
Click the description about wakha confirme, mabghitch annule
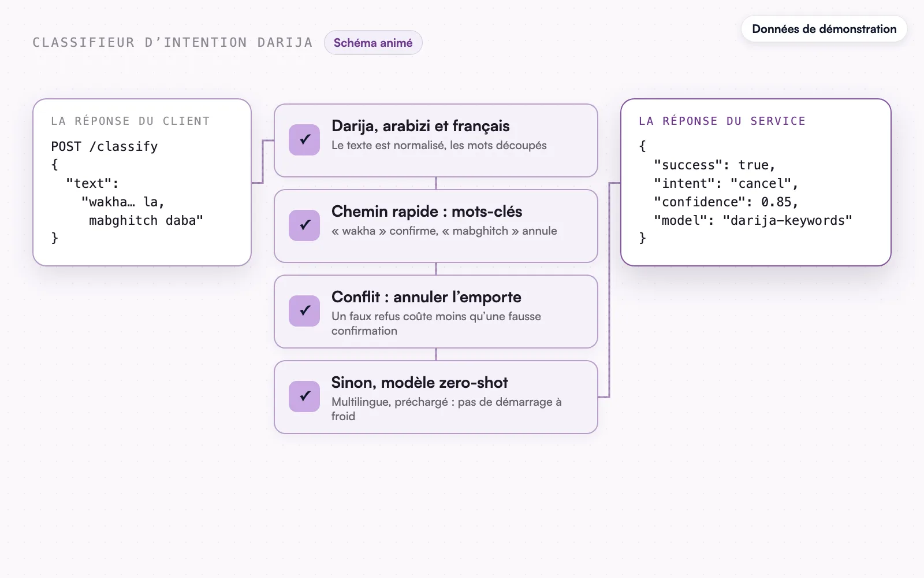click(x=444, y=231)
